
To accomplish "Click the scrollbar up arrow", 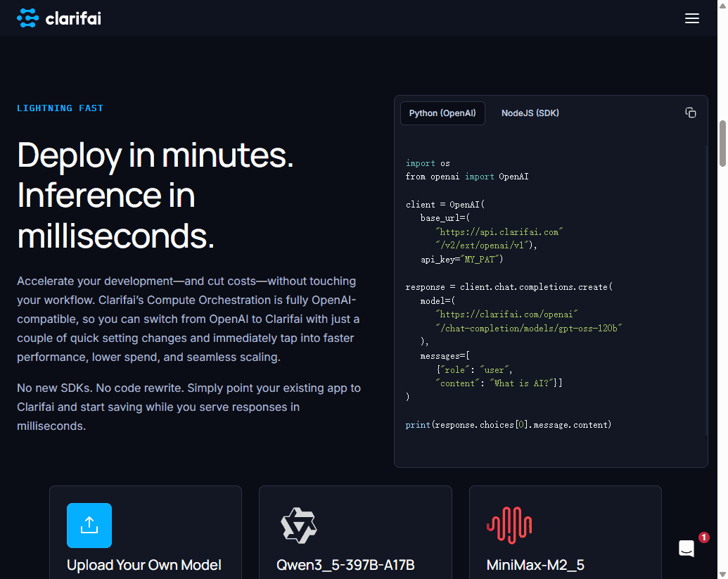I will (x=722, y=6).
